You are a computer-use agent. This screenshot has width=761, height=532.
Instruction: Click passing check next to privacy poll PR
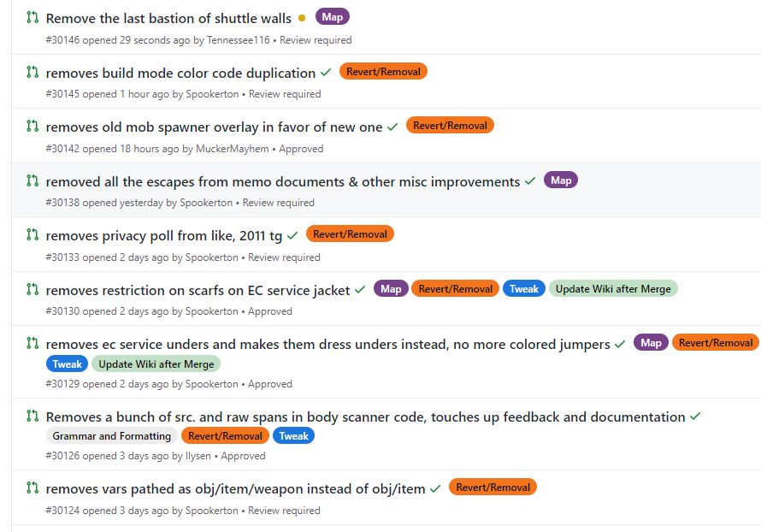(x=292, y=235)
